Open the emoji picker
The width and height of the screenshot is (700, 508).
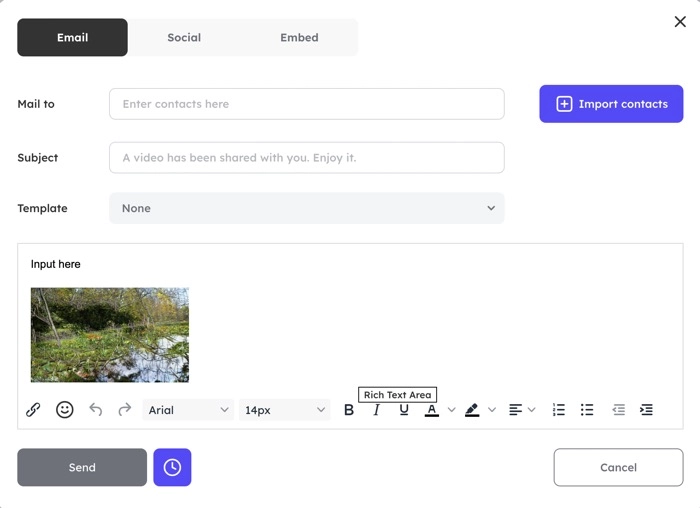tap(65, 410)
